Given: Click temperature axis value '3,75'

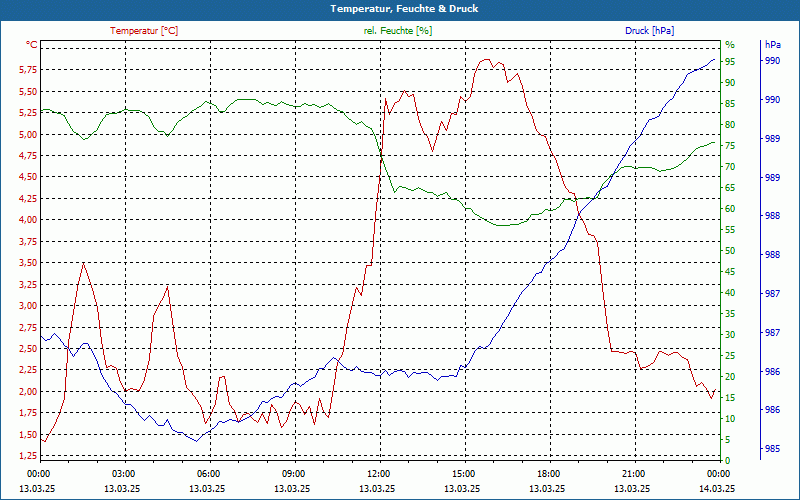Looking at the screenshot, I should 28,242.
